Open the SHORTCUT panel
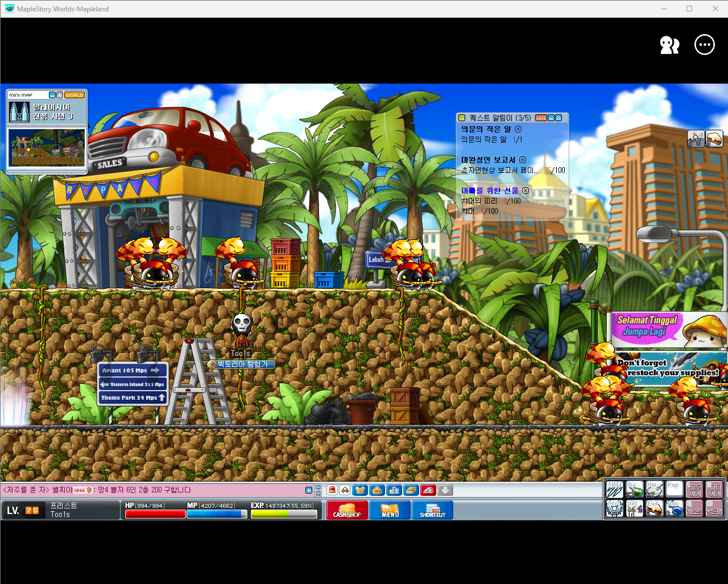The image size is (728, 584). pyautogui.click(x=432, y=510)
